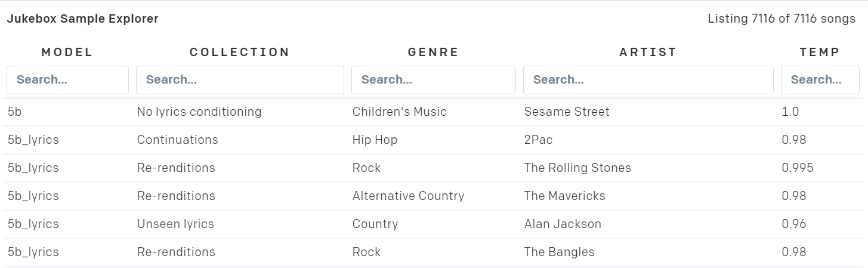The height and width of the screenshot is (268, 868).
Task: Select The Bangles Rock row
Action: [x=559, y=252]
